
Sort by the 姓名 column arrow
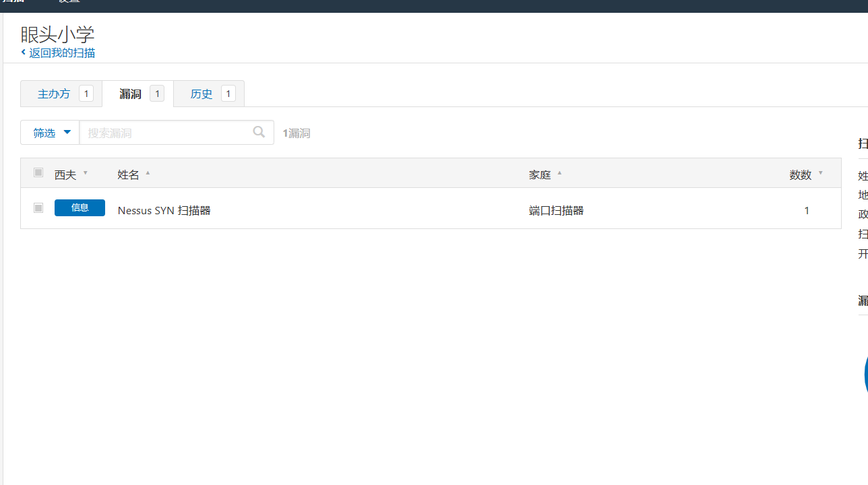click(148, 174)
